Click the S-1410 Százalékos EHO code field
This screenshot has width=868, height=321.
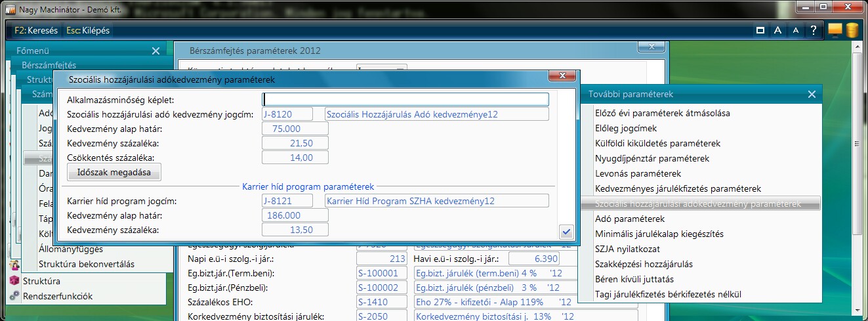(x=382, y=303)
